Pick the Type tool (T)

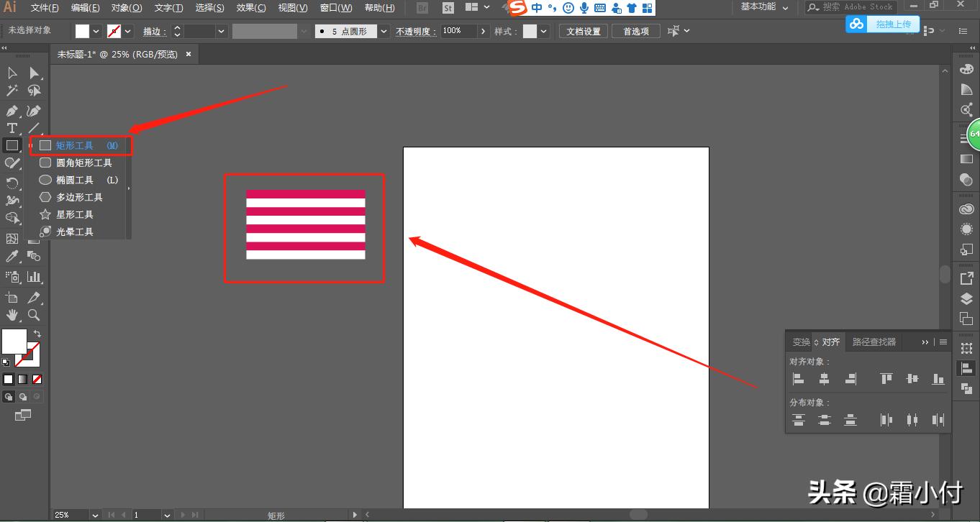point(12,128)
